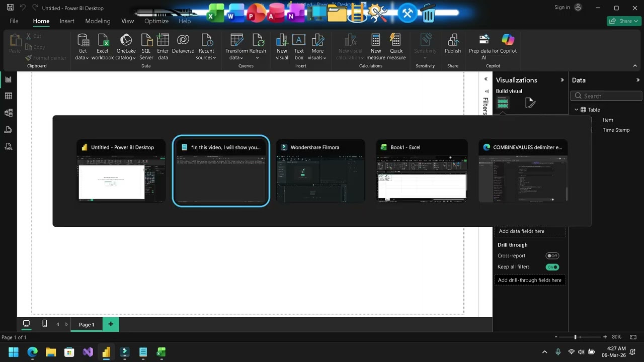Collapse the Table tree node
The height and width of the screenshot is (362, 644).
click(577, 110)
